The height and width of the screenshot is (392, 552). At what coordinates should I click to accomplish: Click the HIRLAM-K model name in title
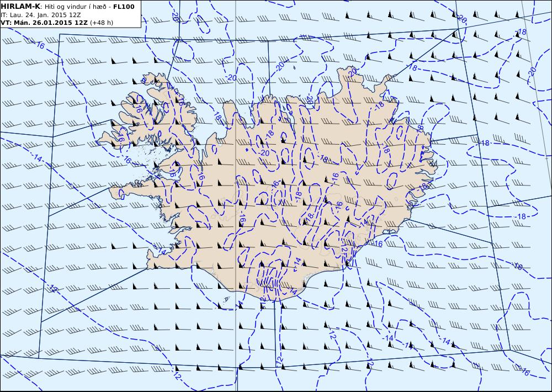(x=21, y=7)
